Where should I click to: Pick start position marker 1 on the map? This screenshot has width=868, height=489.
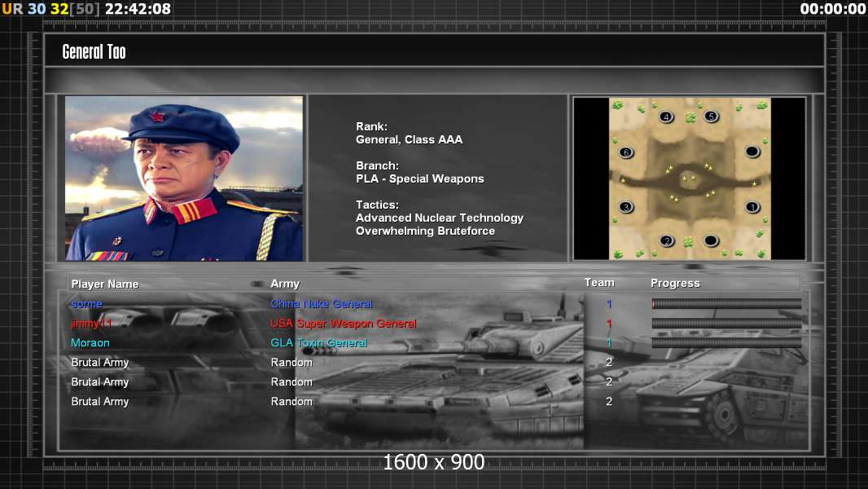coord(752,207)
